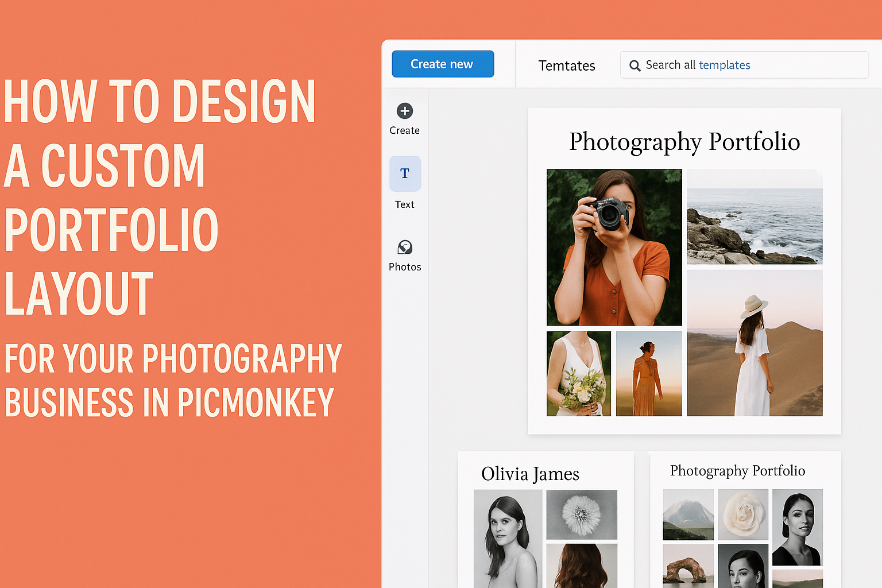Select dark-haired woman portrait in black top

(x=798, y=528)
